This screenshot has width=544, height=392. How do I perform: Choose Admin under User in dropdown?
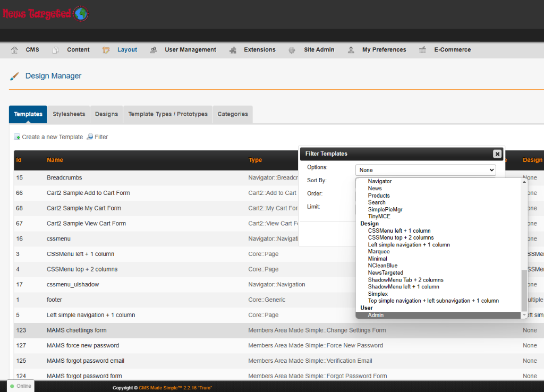point(376,315)
